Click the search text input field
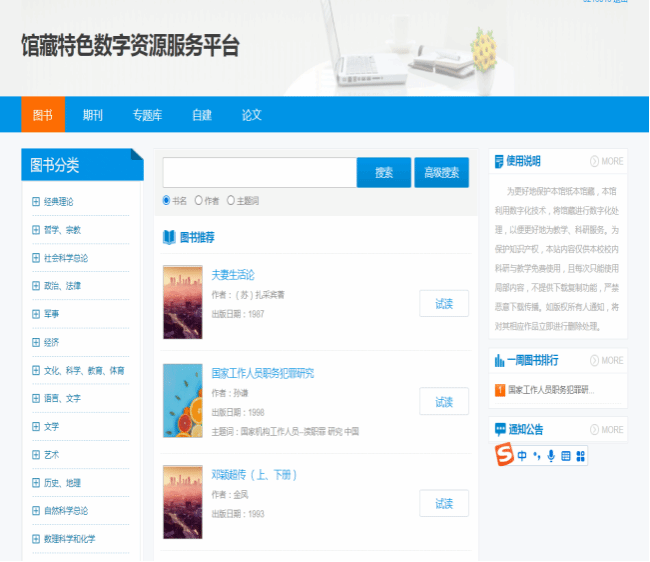The height and width of the screenshot is (562, 650). (x=259, y=173)
